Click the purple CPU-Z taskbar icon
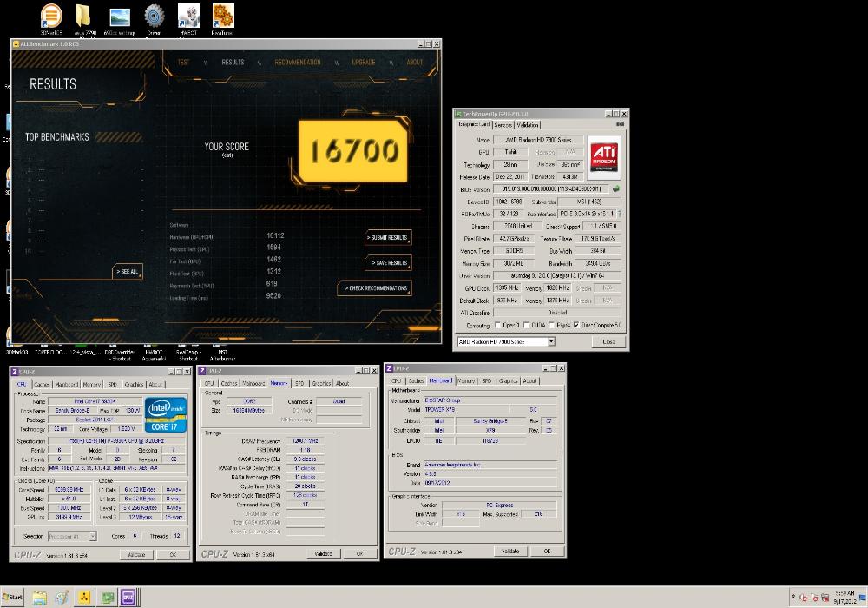This screenshot has height=608, width=868. click(x=128, y=598)
